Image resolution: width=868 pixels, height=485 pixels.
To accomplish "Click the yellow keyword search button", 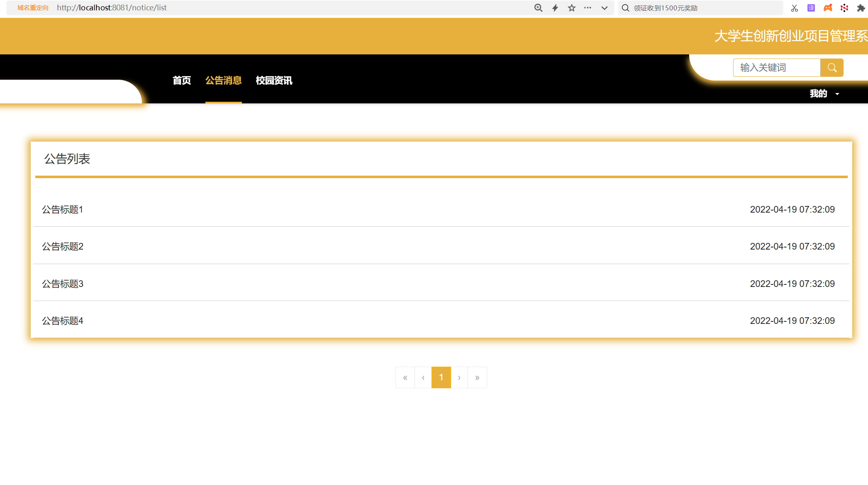I will pos(832,68).
